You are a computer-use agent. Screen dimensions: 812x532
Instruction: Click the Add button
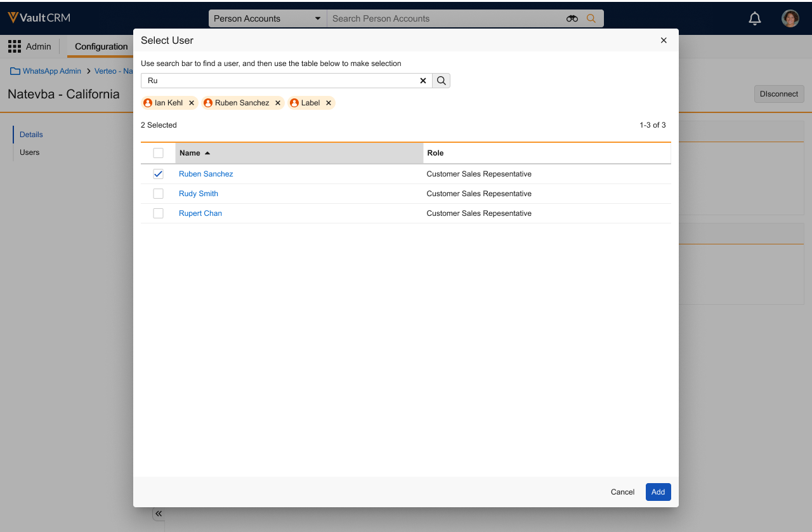coord(658,492)
